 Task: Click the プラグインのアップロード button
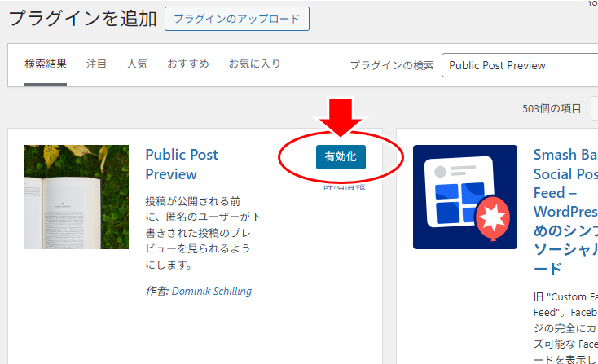(x=237, y=19)
